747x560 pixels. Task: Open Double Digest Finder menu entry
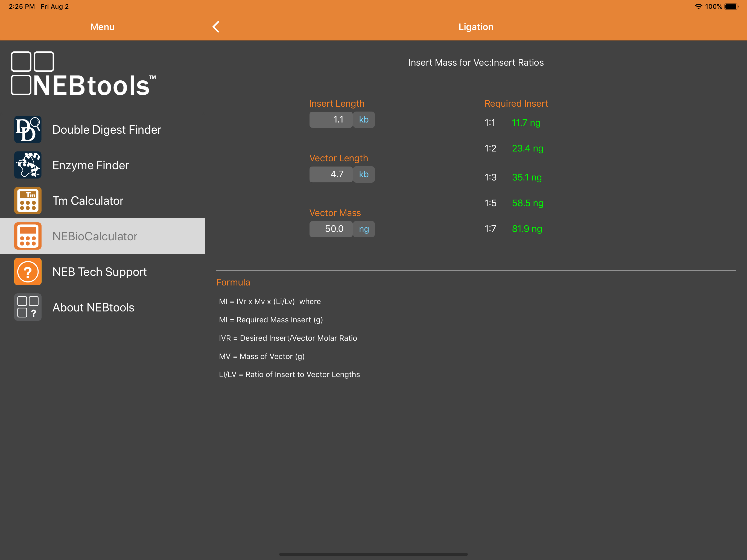pyautogui.click(x=103, y=129)
